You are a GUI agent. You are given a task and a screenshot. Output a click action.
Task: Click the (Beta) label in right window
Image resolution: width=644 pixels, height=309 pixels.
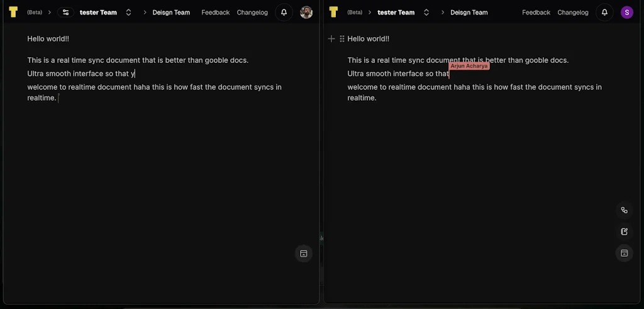(355, 13)
